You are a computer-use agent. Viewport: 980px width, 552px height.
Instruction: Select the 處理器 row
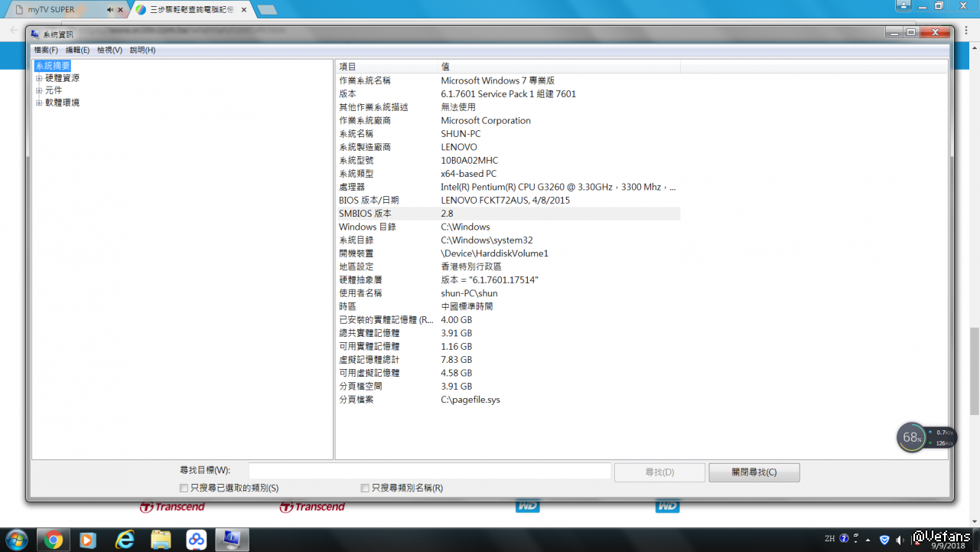coord(508,187)
